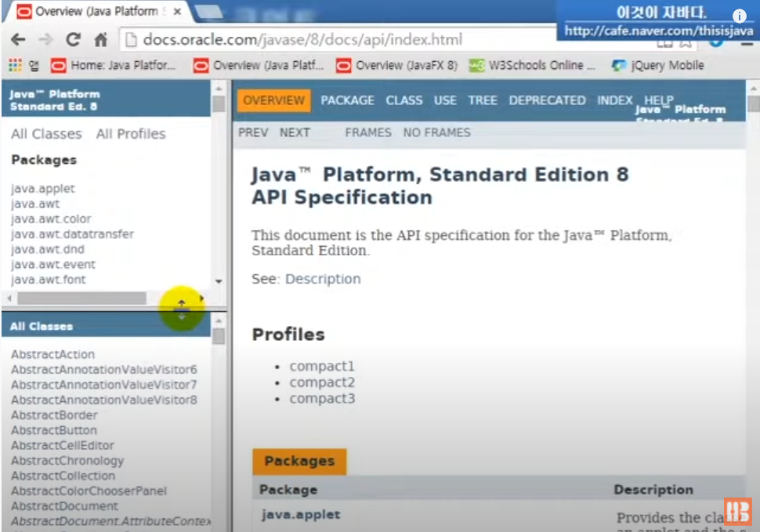Open Overview (Java Platf... bookmark

pyautogui.click(x=259, y=65)
